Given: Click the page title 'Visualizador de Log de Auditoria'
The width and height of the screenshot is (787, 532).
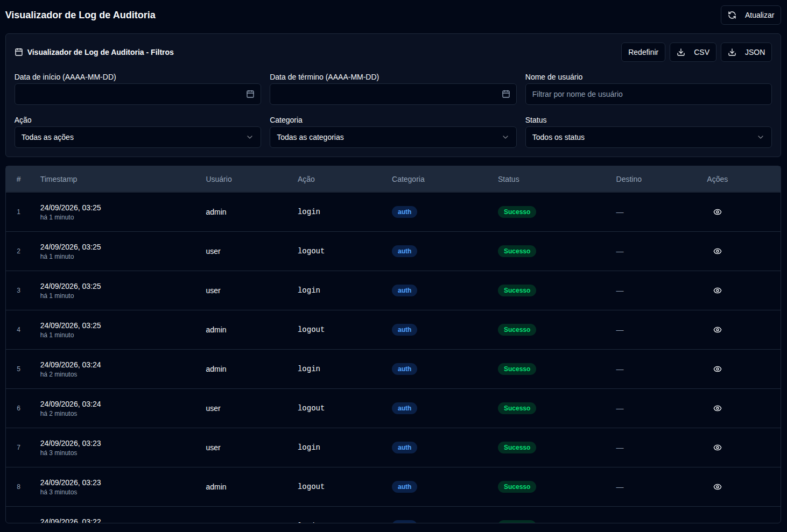Looking at the screenshot, I should pyautogui.click(x=80, y=15).
